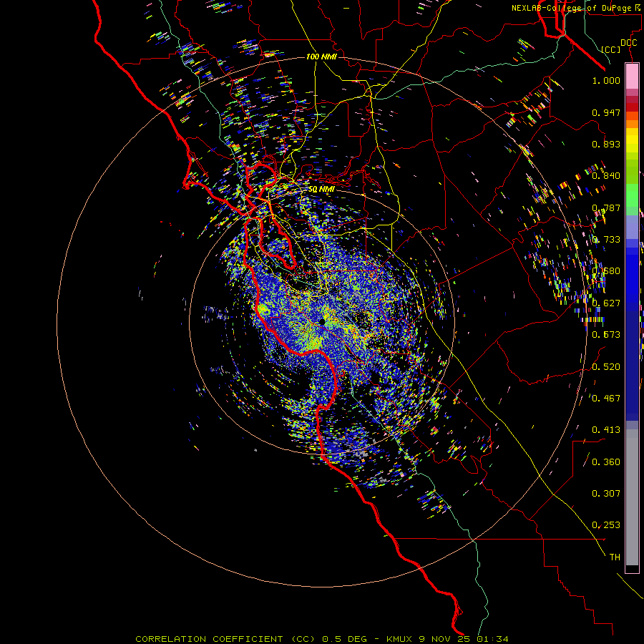
Task: Select the 0.680 scale value
Action: 606,271
